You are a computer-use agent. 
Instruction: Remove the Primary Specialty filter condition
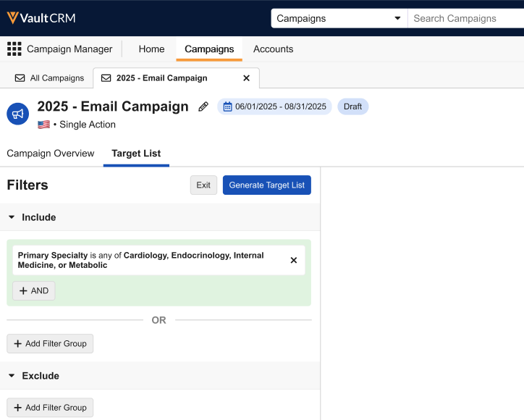click(293, 261)
